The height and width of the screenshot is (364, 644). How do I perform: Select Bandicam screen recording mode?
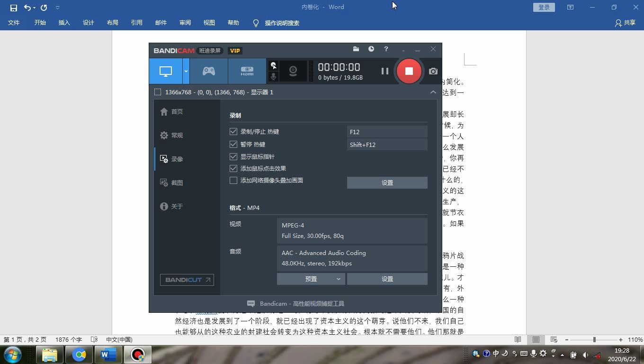(166, 71)
